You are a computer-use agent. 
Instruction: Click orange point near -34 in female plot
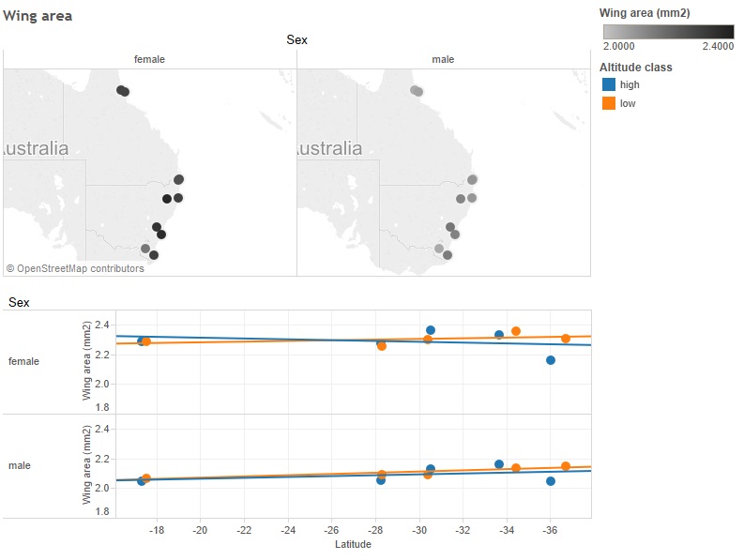click(516, 331)
